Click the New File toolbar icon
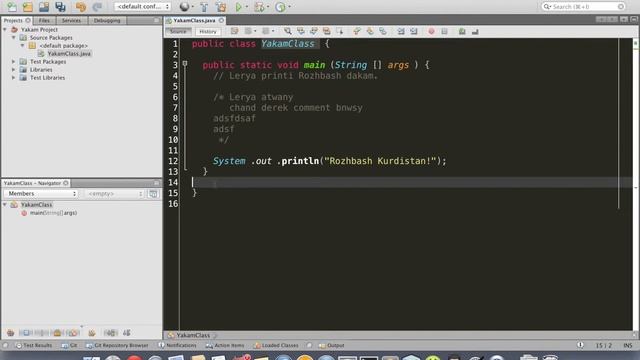This screenshot has height=360, width=640. click(11, 7)
